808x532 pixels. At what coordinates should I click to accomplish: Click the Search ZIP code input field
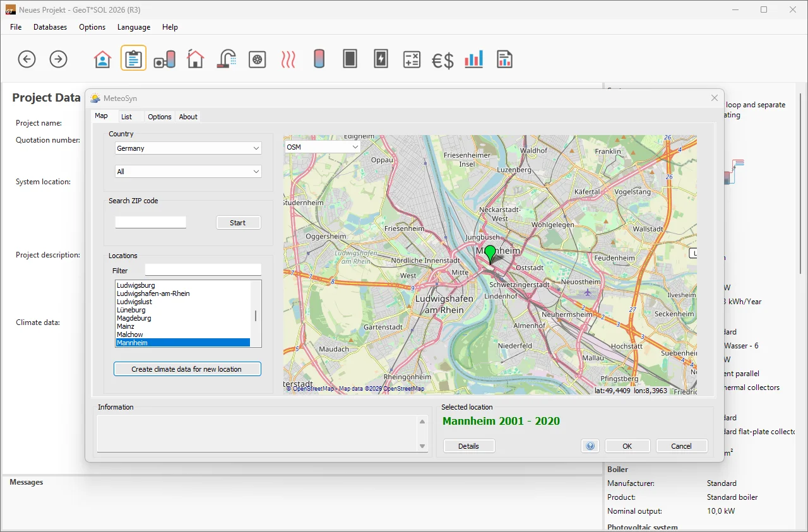[x=151, y=222]
